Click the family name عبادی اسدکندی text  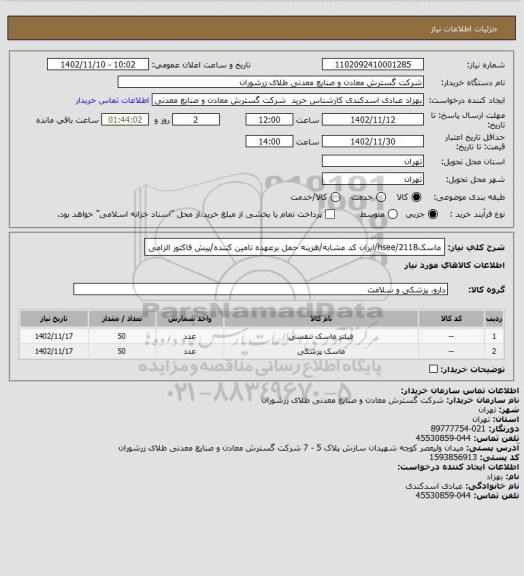[434, 486]
